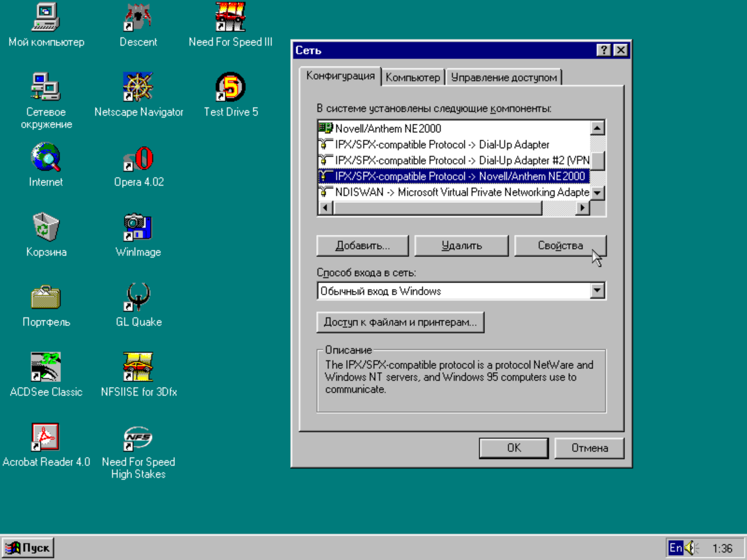The image size is (747, 560).
Task: Click the volume speaker icon in tray
Action: 692,548
